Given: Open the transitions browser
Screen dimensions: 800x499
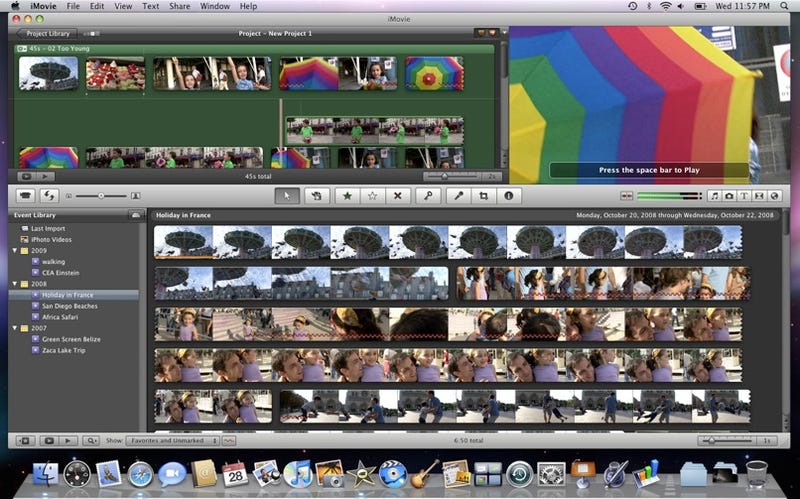Looking at the screenshot, I should (759, 196).
